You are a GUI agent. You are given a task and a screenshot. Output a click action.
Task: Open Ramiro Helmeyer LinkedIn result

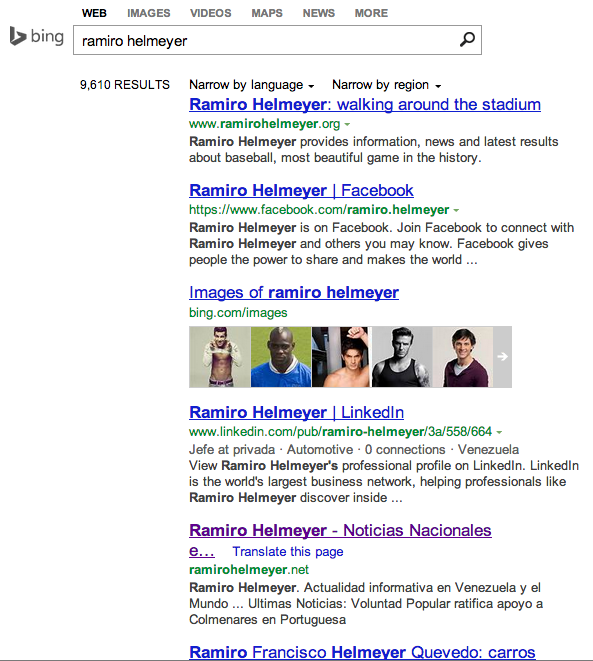pyautogui.click(x=297, y=412)
